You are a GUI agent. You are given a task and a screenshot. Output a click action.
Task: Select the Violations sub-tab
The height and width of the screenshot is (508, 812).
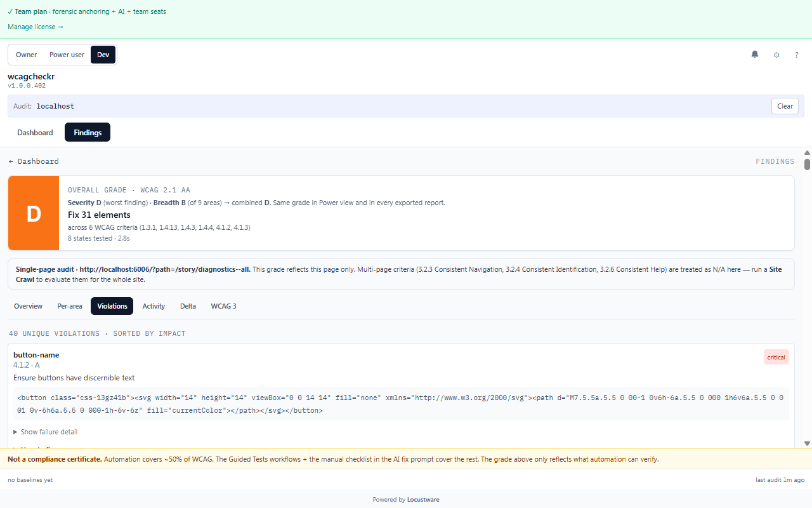click(112, 306)
